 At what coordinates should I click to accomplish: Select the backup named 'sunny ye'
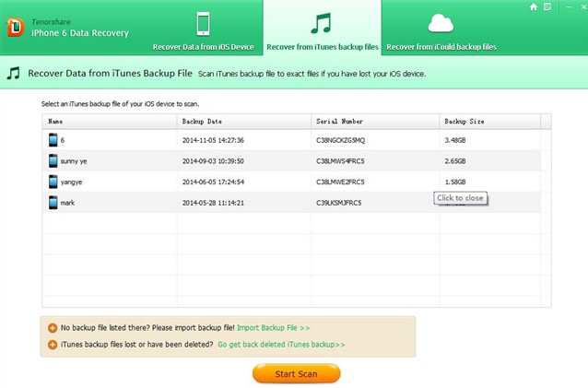pyautogui.click(x=74, y=161)
